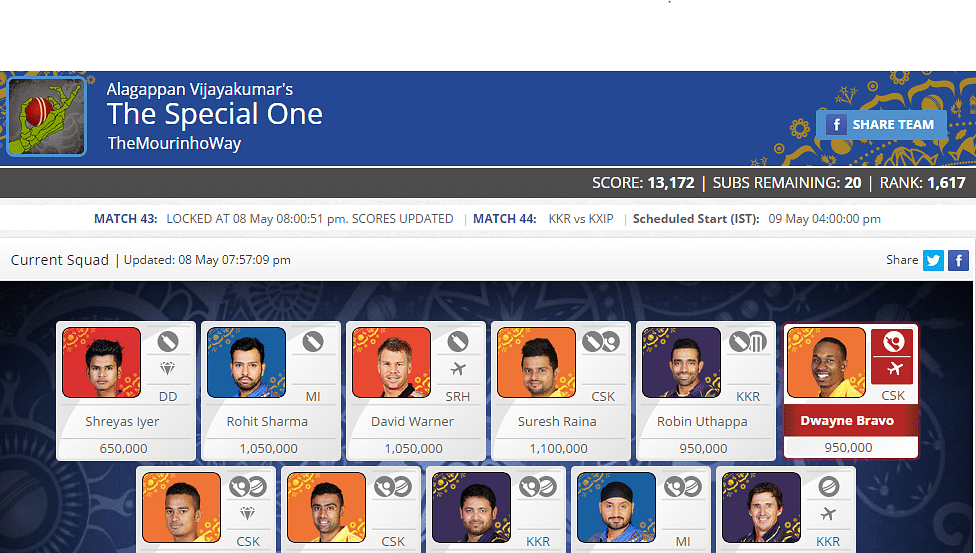The height and width of the screenshot is (553, 976).
Task: Click Shreyas Iyer's batsman icon
Action: pos(168,341)
